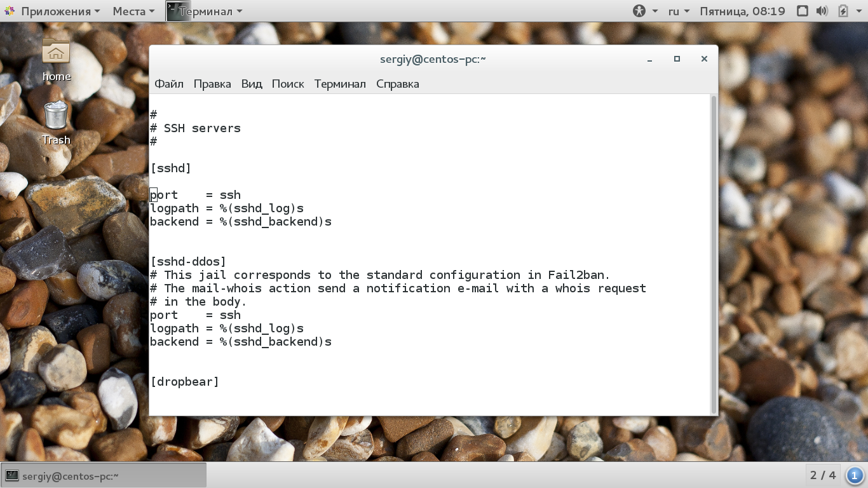Close the terminal window
868x488 pixels.
[x=704, y=59]
